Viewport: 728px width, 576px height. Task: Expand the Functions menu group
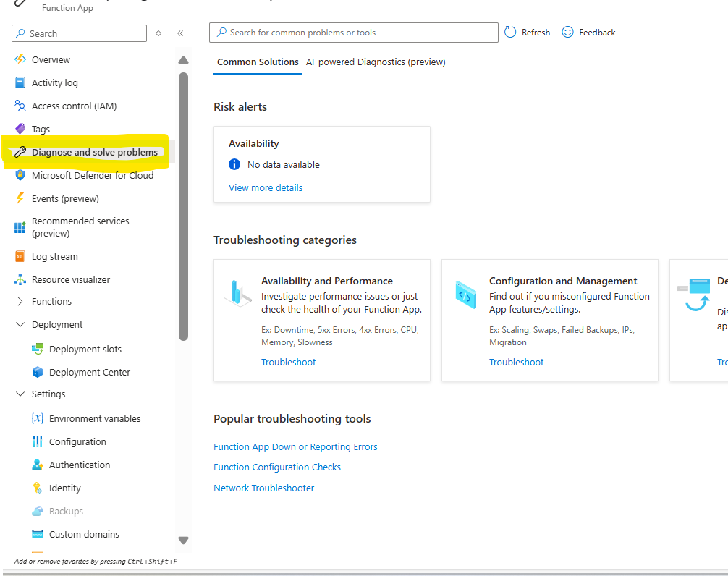(x=20, y=301)
